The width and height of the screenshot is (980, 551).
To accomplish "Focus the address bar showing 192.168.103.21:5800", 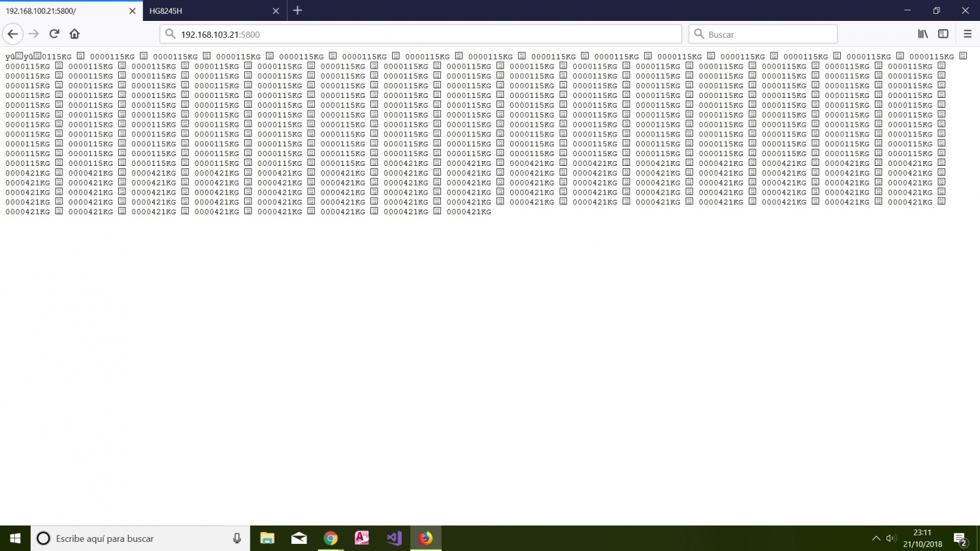I will pos(421,34).
